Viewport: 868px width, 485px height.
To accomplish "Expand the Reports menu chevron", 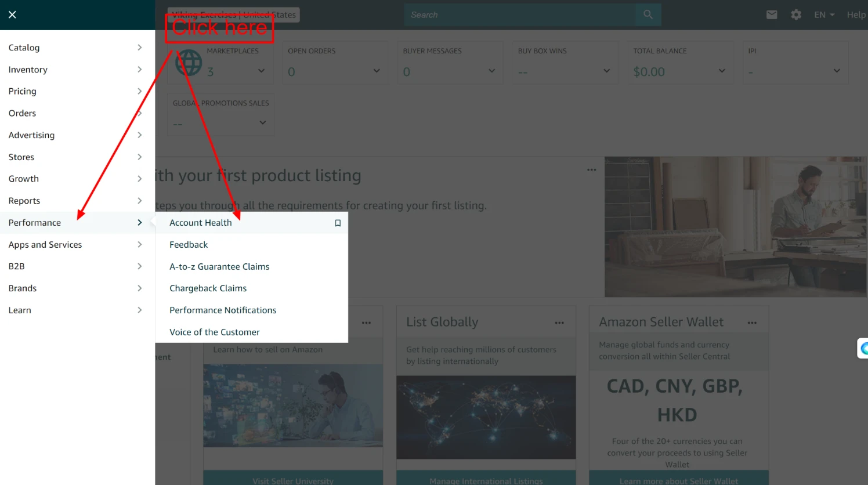I will 139,201.
